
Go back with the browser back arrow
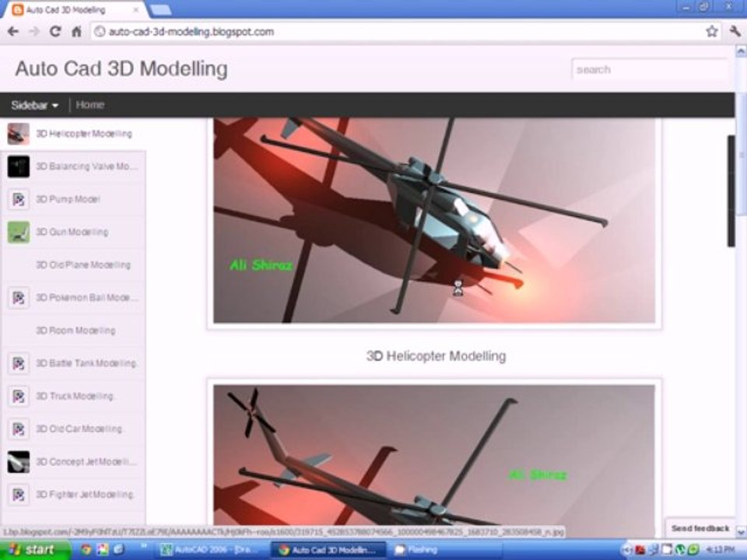[13, 31]
